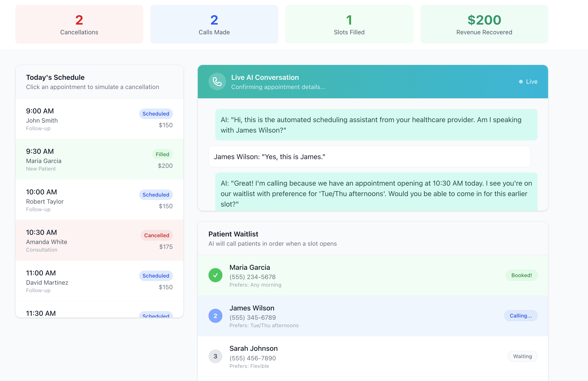The height and width of the screenshot is (381, 588).
Task: Click Sarah Johnson's waitlist position badge
Action: [x=215, y=356]
